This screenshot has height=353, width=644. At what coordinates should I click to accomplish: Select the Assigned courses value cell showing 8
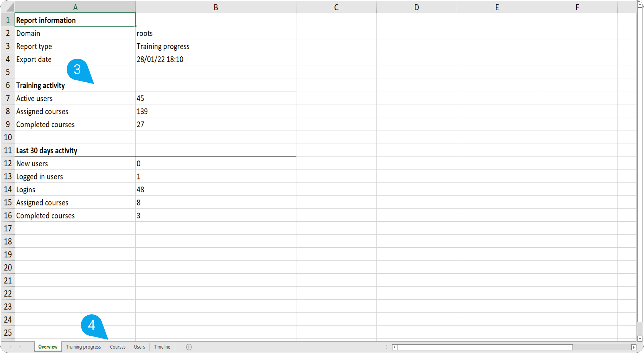point(216,202)
